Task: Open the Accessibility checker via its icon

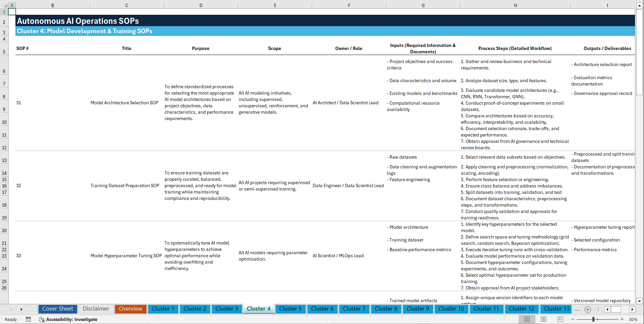Action: click(42, 319)
